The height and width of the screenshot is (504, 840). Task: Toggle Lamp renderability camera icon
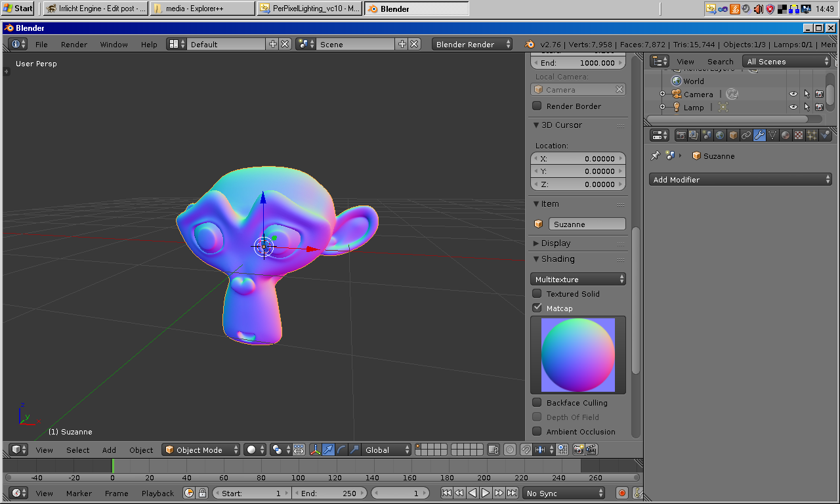pyautogui.click(x=819, y=107)
